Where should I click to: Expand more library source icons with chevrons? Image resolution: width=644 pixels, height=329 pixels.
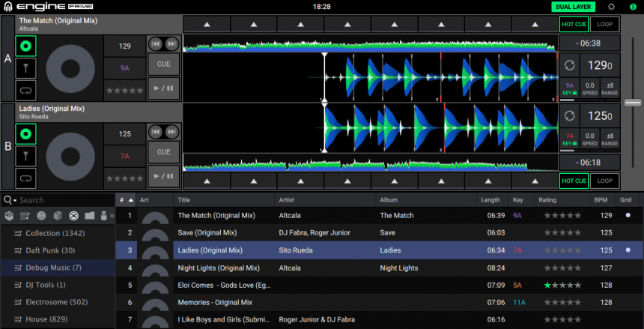(x=112, y=216)
